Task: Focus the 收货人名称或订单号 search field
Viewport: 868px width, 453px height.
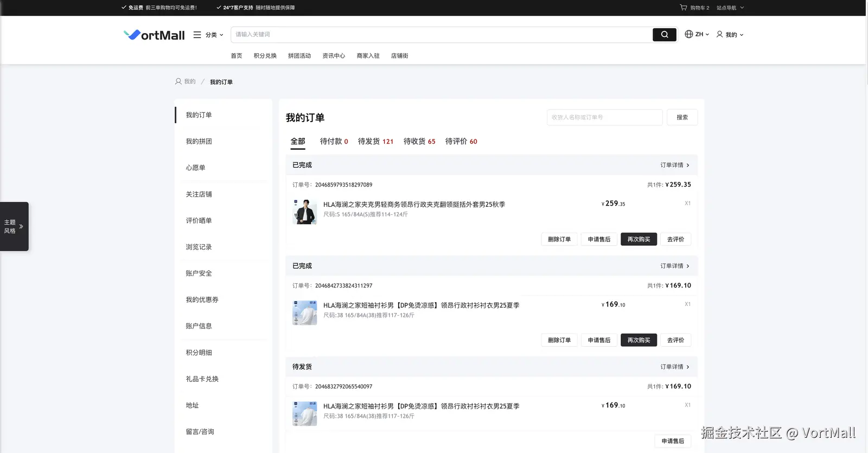Action: coord(604,117)
